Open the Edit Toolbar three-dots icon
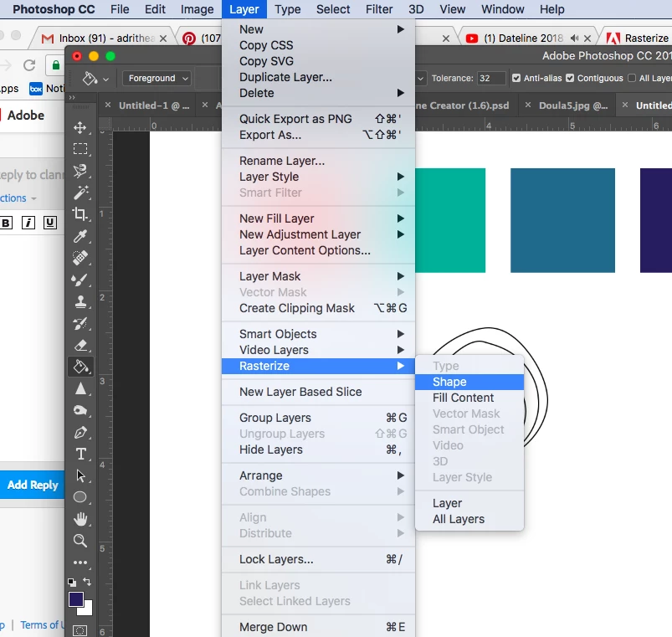 tap(80, 563)
